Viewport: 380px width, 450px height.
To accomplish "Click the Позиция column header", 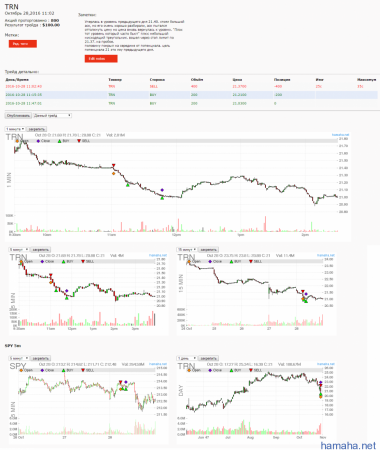I will (x=282, y=80).
